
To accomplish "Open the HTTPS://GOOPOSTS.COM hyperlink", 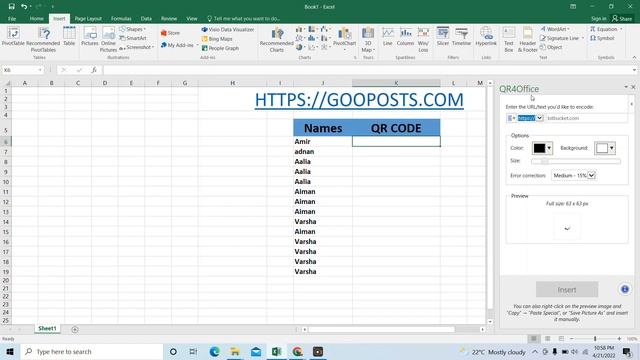I will [359, 100].
